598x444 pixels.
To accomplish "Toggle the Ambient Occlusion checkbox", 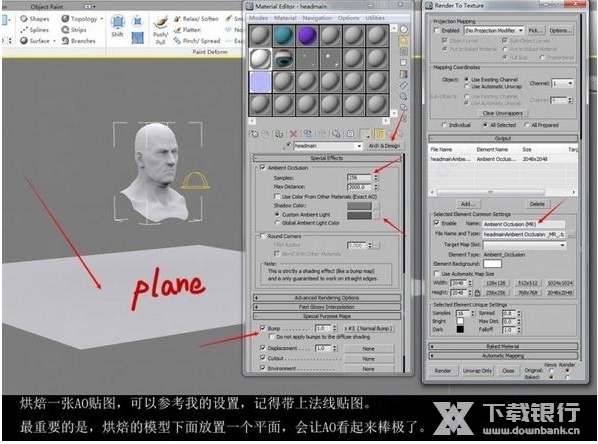I will click(262, 167).
